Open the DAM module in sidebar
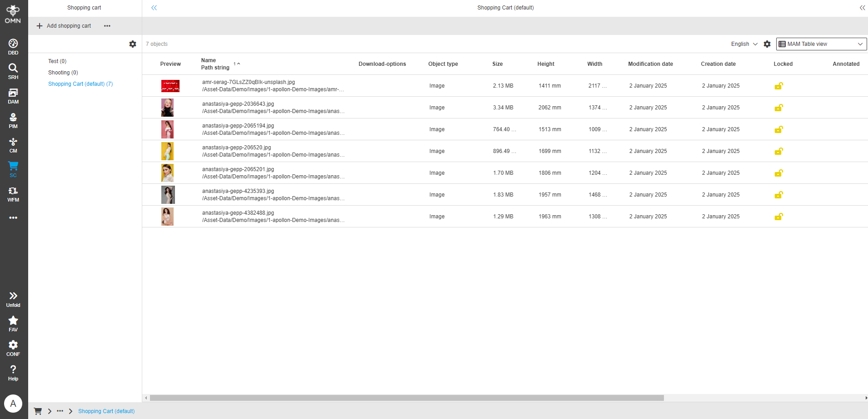 point(13,96)
